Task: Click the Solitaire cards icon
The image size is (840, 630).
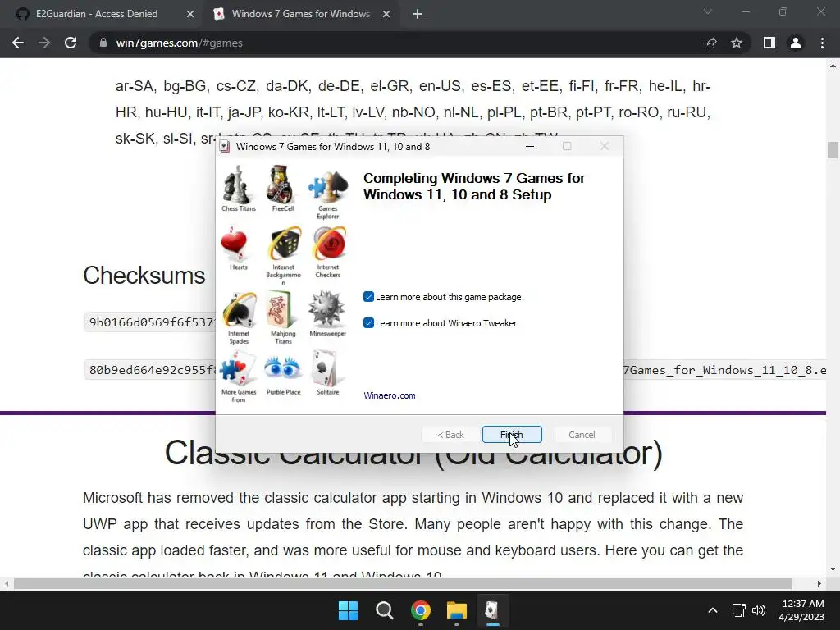Action: click(325, 368)
